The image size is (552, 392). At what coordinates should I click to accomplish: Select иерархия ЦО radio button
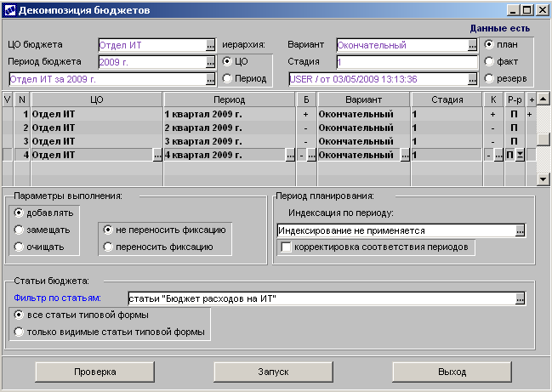point(227,61)
